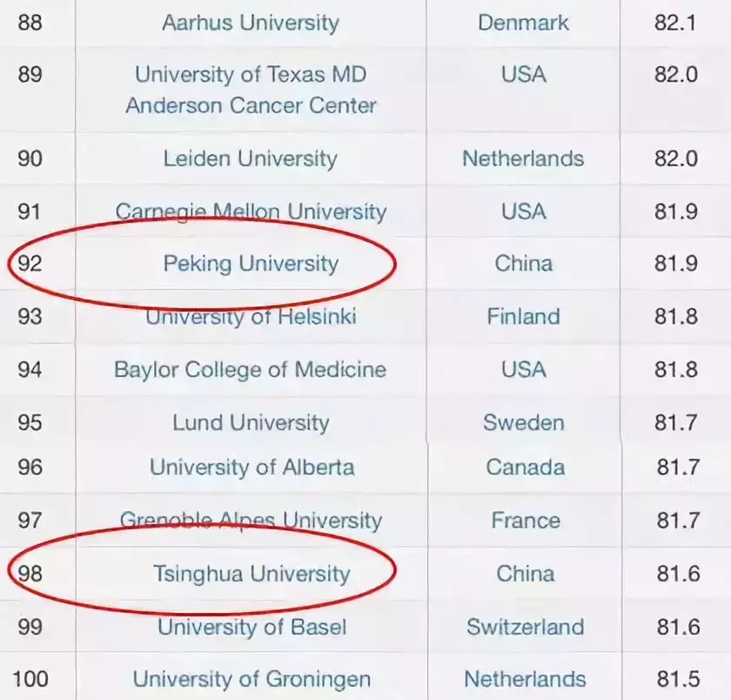Click the circled Peking University name
The width and height of the screenshot is (731, 700).
(251, 263)
